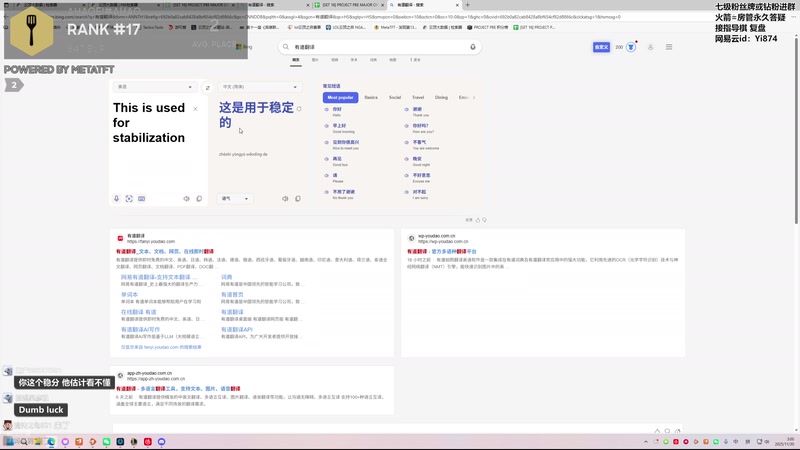This screenshot has height=450, width=800.
Task: Show results only from fanyi.youdao.com
Action: 161,347
